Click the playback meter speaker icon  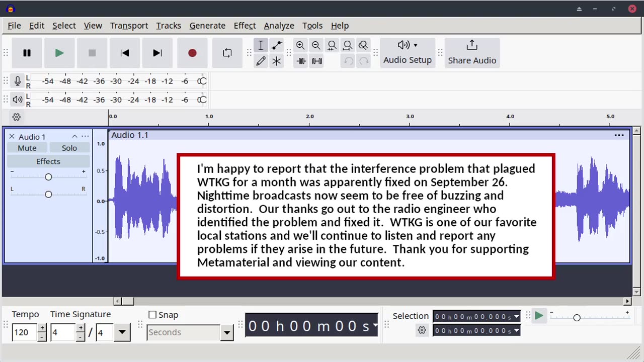(18, 100)
